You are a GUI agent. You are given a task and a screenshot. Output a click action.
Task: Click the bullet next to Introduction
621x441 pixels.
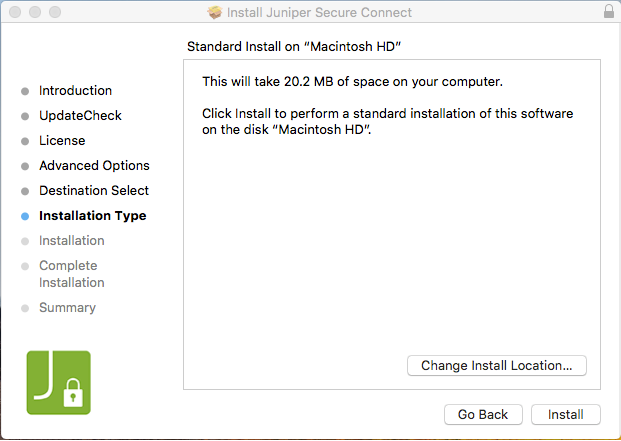click(x=25, y=91)
